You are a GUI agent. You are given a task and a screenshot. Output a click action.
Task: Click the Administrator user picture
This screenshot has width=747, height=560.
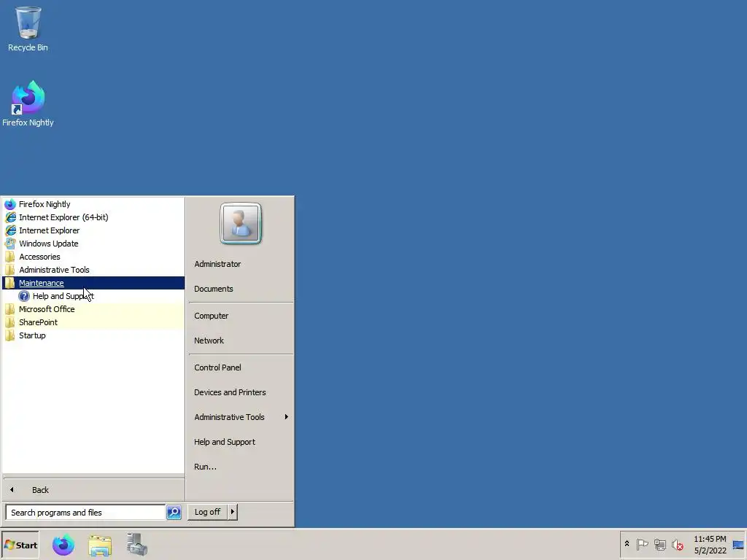click(x=241, y=223)
